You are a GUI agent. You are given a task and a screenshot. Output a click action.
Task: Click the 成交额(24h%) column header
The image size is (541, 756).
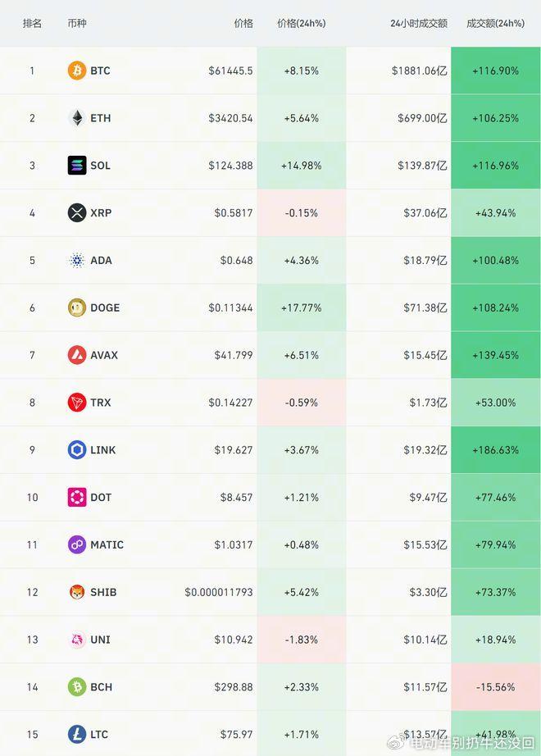[495, 23]
